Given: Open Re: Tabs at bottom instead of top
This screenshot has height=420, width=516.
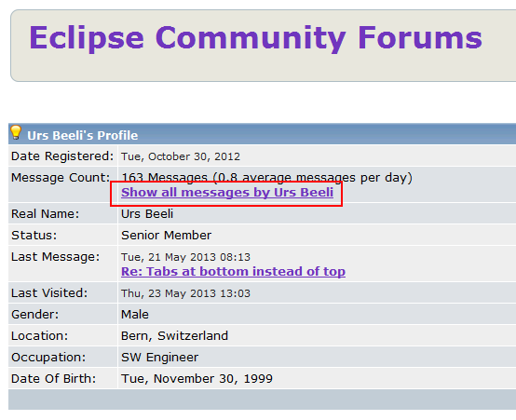Looking at the screenshot, I should [x=233, y=272].
